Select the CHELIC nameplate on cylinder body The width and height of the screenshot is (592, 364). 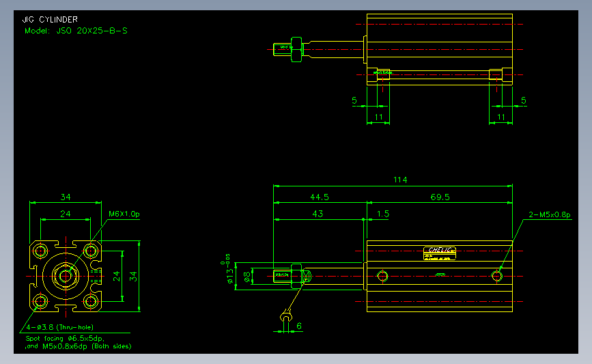point(440,253)
